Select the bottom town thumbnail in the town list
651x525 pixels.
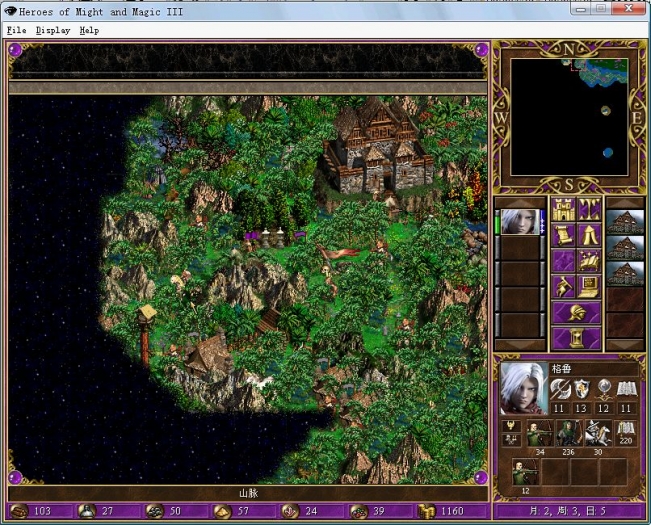625,274
